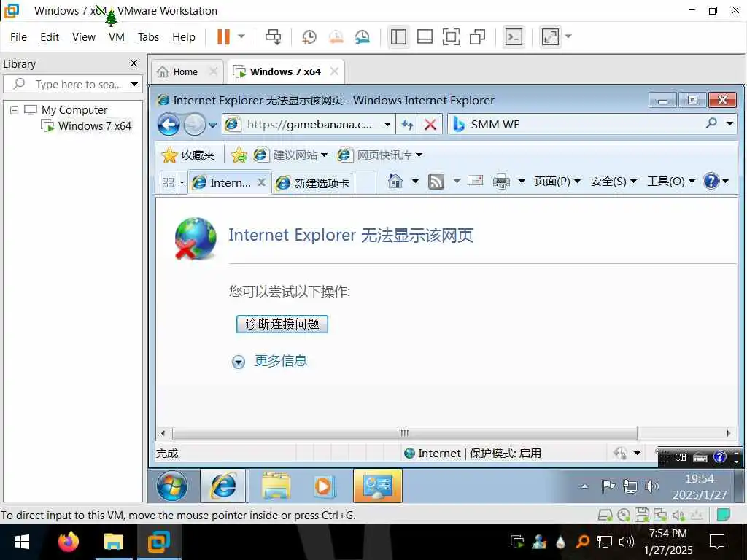This screenshot has width=747, height=560.
Task: Click the 诊断连接问题 button
Action: (x=282, y=324)
